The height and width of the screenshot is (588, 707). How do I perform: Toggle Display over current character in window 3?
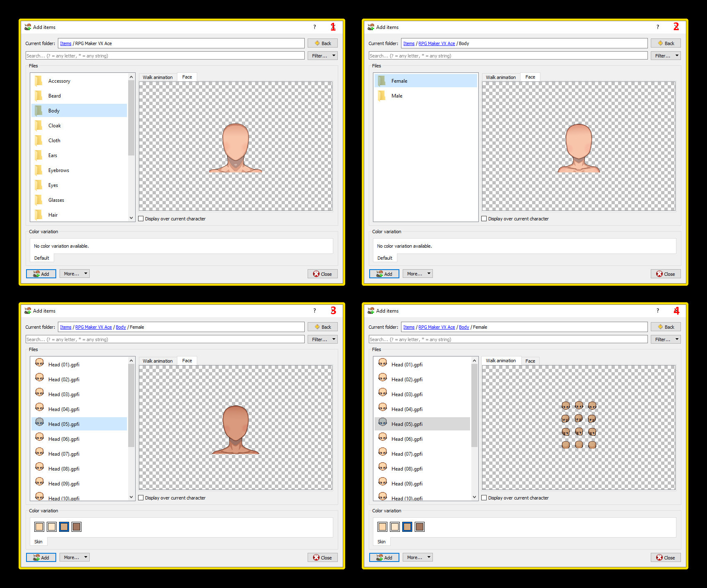point(141,498)
